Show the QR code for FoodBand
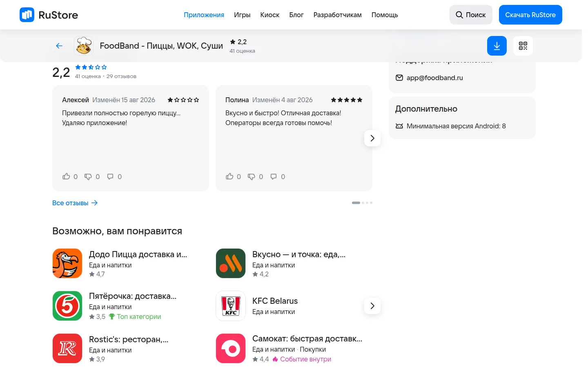 [x=523, y=46]
